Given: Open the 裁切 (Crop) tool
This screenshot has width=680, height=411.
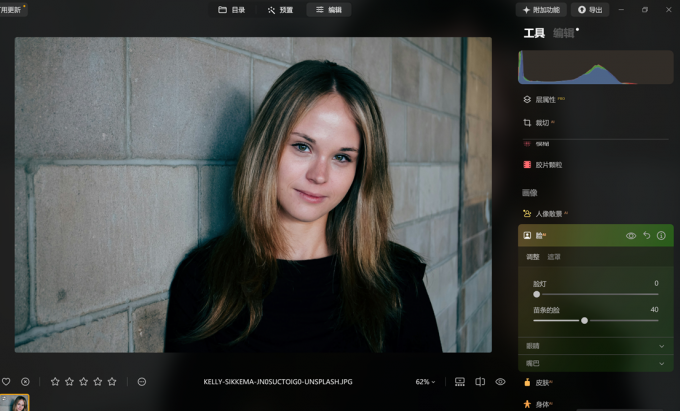Looking at the screenshot, I should (542, 123).
